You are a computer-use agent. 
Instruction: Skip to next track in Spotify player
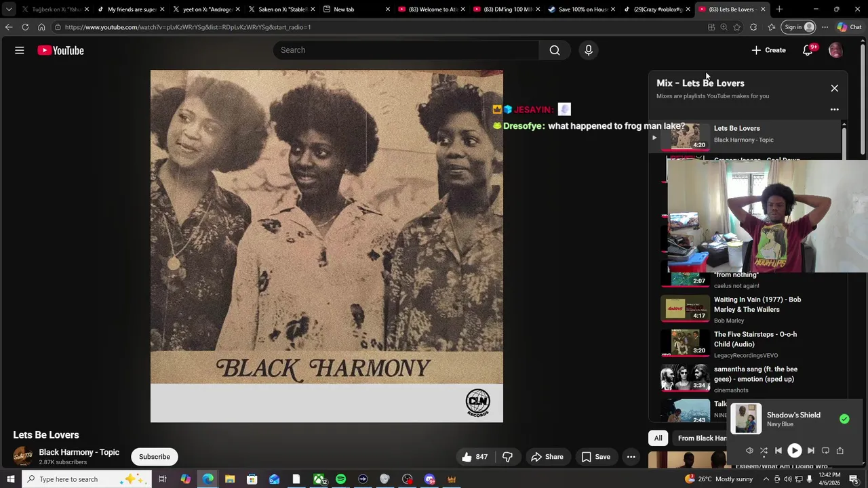(811, 451)
